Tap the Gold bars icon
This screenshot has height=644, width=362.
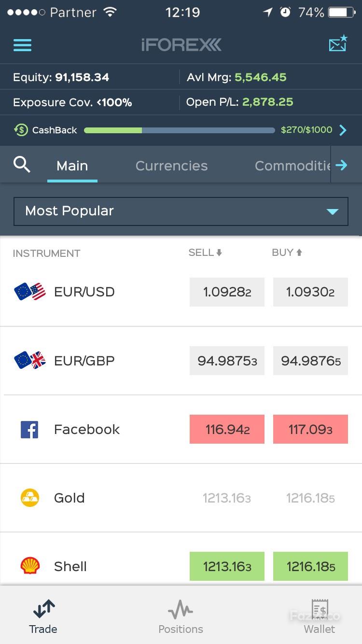click(x=29, y=498)
